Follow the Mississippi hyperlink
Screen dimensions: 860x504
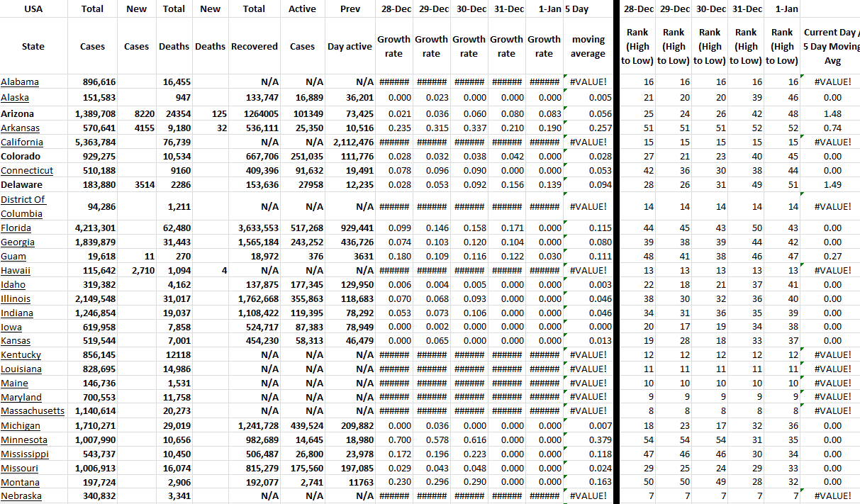(25, 454)
